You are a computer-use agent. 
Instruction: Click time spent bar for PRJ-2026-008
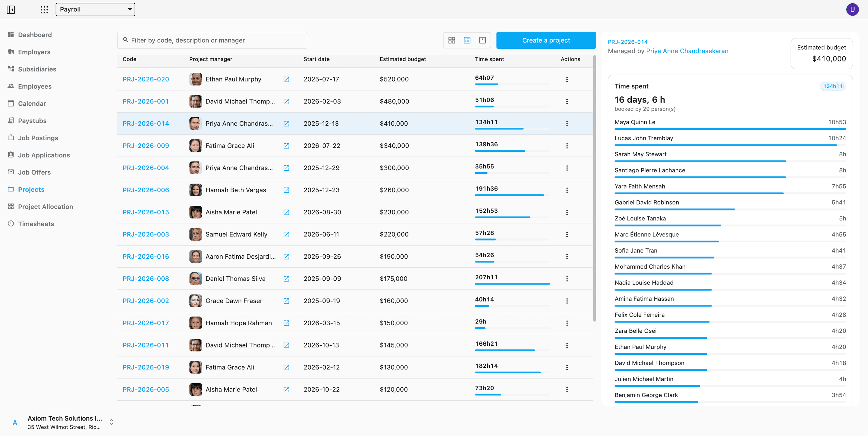click(512, 284)
